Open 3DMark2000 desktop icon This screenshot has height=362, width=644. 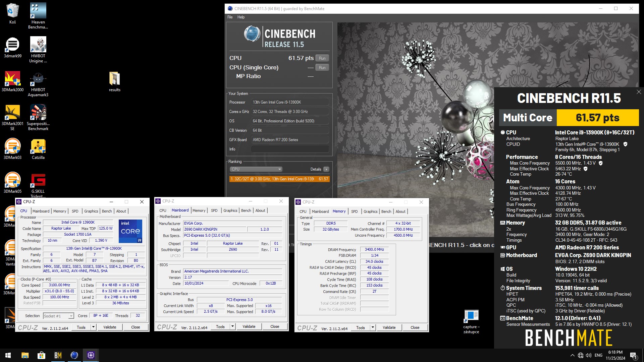(12, 81)
